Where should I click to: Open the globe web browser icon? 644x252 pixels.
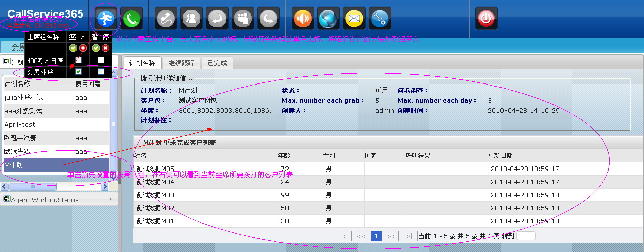pyautogui.click(x=329, y=19)
